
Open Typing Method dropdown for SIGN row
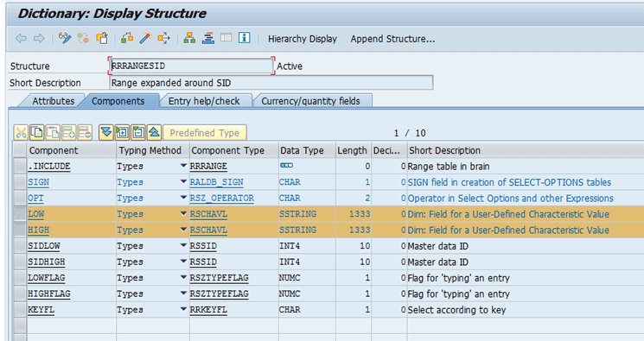(x=183, y=181)
